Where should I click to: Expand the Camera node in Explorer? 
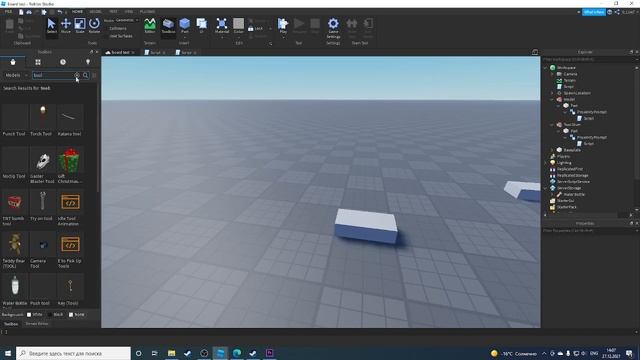point(552,74)
